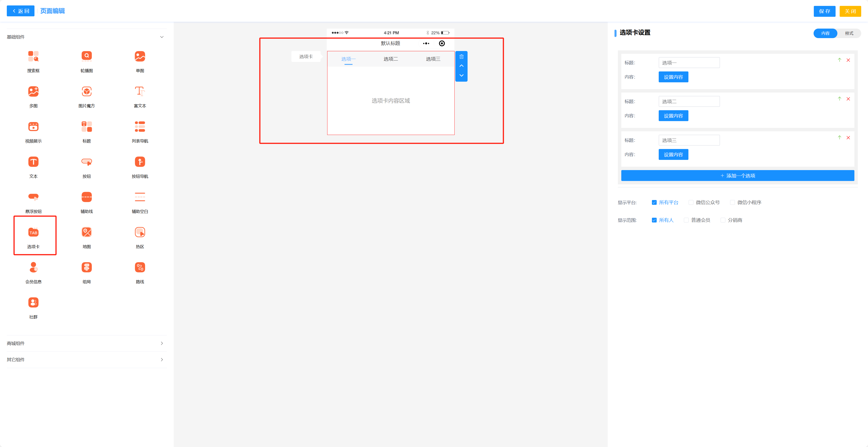
Task: Switch to the 样式 settings tab
Action: point(849,33)
